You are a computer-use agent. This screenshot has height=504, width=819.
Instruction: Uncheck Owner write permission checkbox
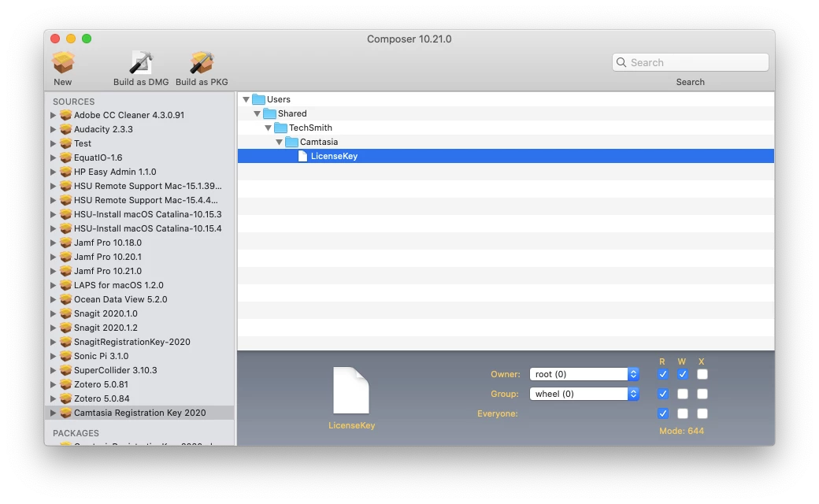682,374
